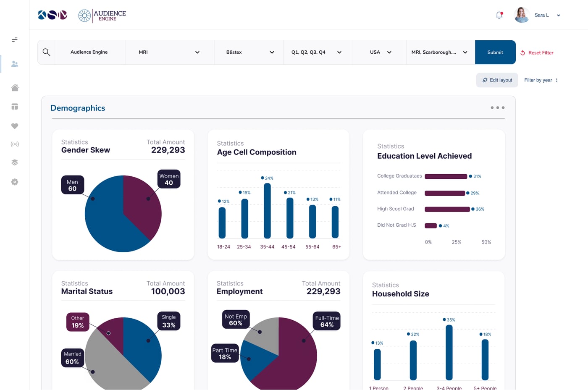Click the Full-Time 64% employment label

click(x=327, y=321)
